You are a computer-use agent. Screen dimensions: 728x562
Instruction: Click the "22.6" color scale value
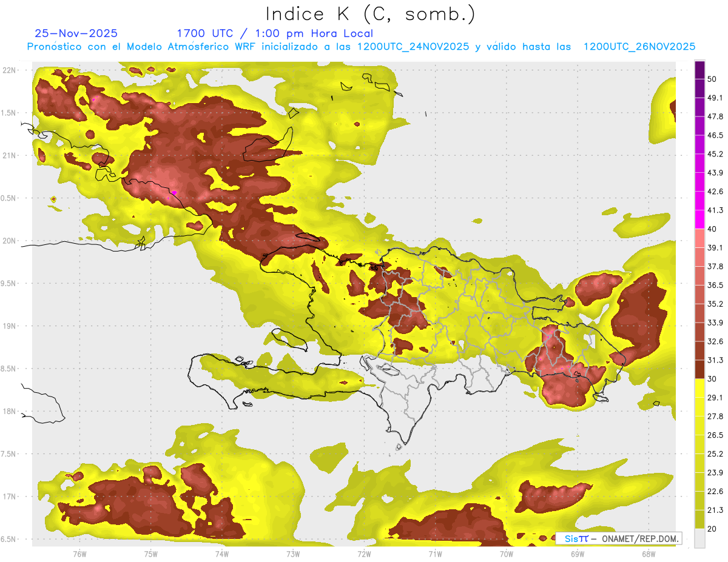click(715, 492)
